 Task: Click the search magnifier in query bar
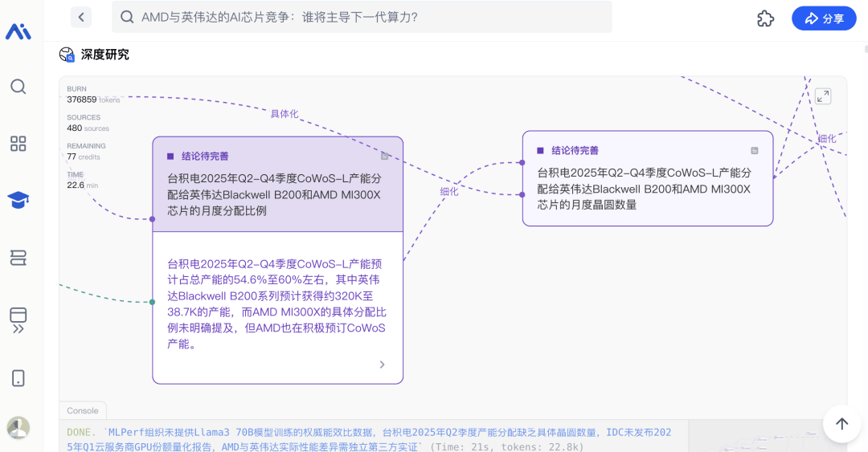click(127, 17)
